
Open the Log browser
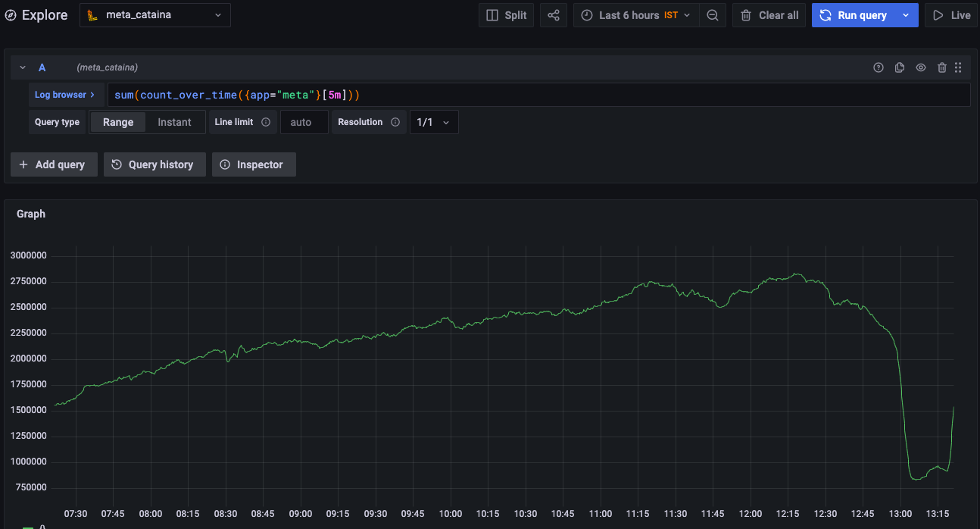coord(65,95)
